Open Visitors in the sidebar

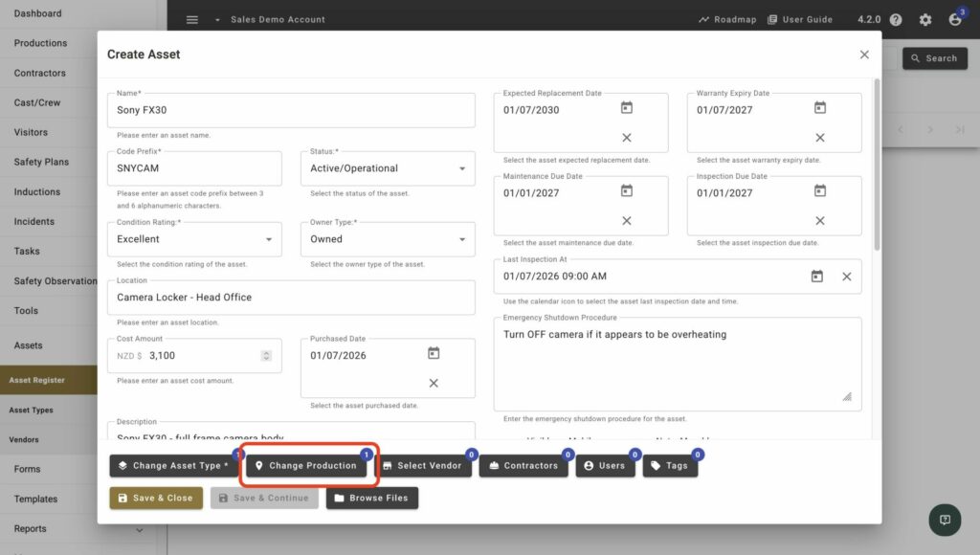click(x=31, y=132)
